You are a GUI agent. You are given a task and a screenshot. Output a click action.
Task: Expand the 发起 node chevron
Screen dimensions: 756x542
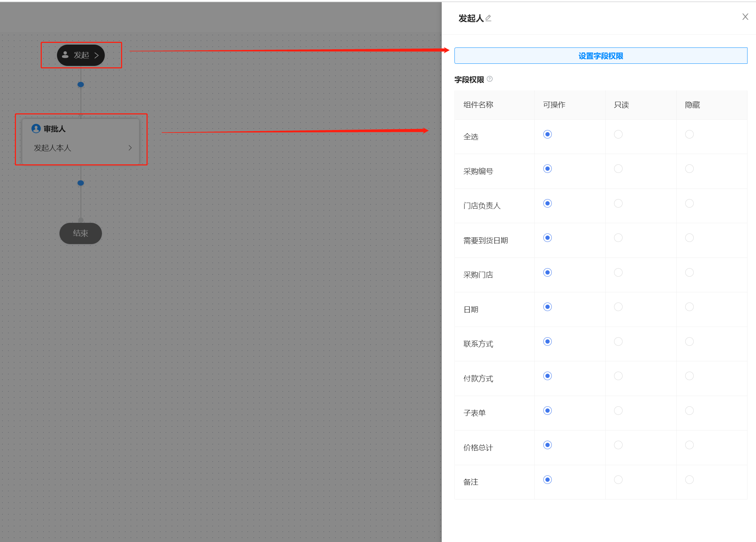[x=96, y=55]
